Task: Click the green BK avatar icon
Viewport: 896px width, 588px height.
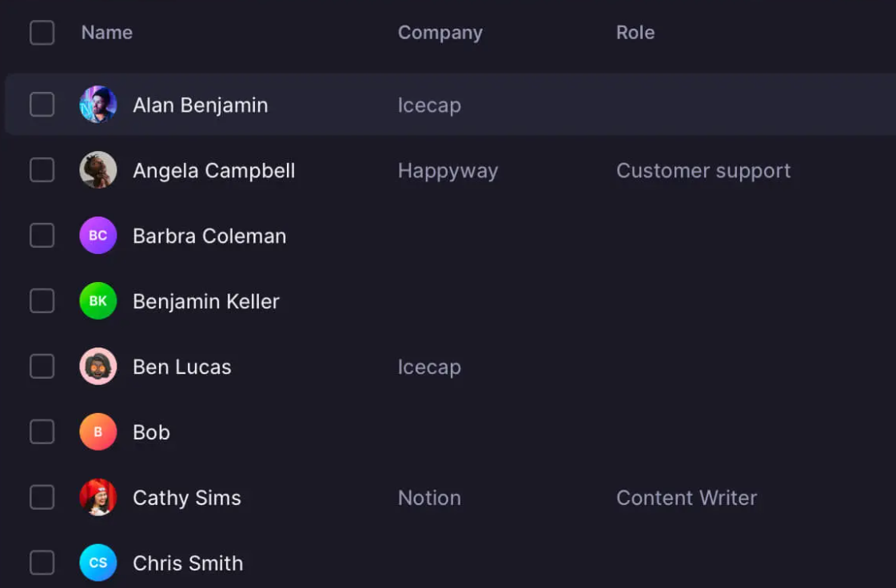Action: [x=98, y=301]
